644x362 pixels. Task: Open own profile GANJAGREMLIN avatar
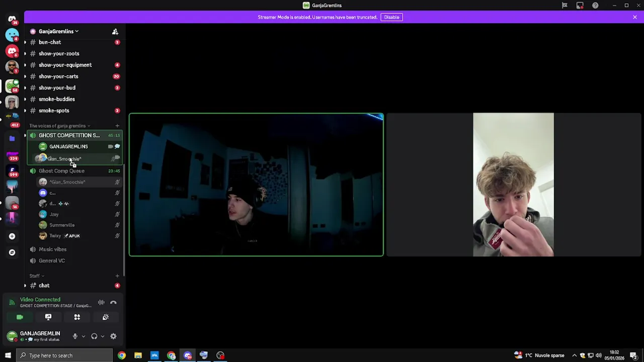12,336
